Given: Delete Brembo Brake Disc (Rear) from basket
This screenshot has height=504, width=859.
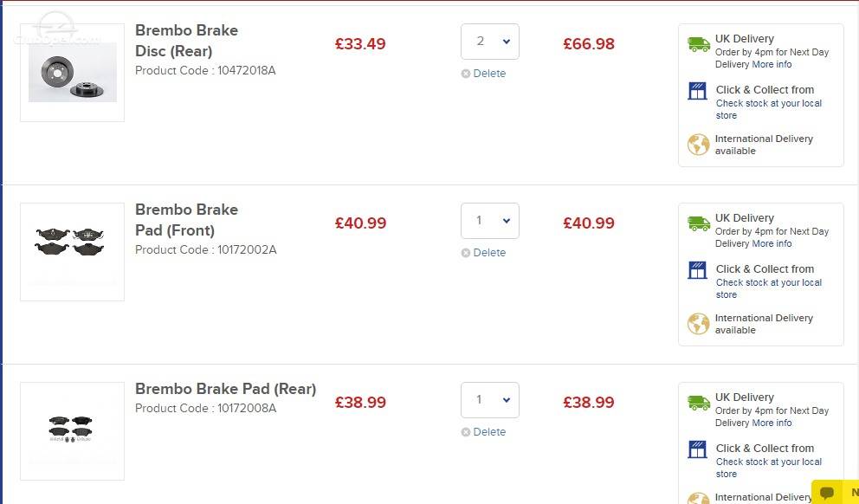Looking at the screenshot, I should tap(483, 74).
